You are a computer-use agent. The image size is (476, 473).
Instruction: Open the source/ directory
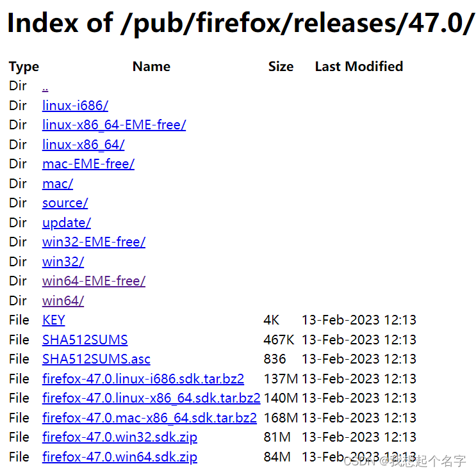65,204
